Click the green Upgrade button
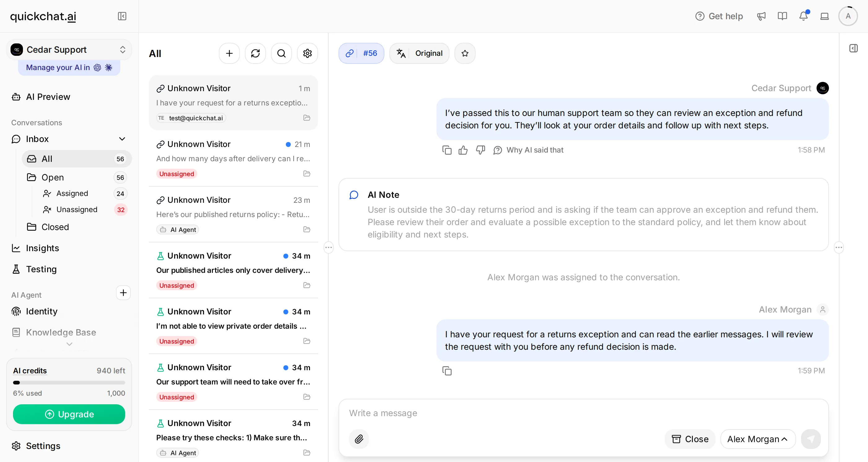The height and width of the screenshot is (462, 868). coord(69,414)
